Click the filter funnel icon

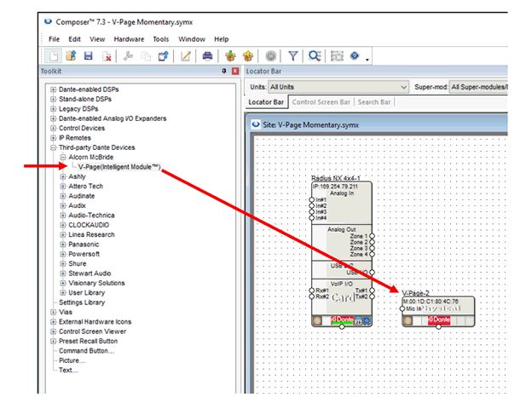pos(293,56)
